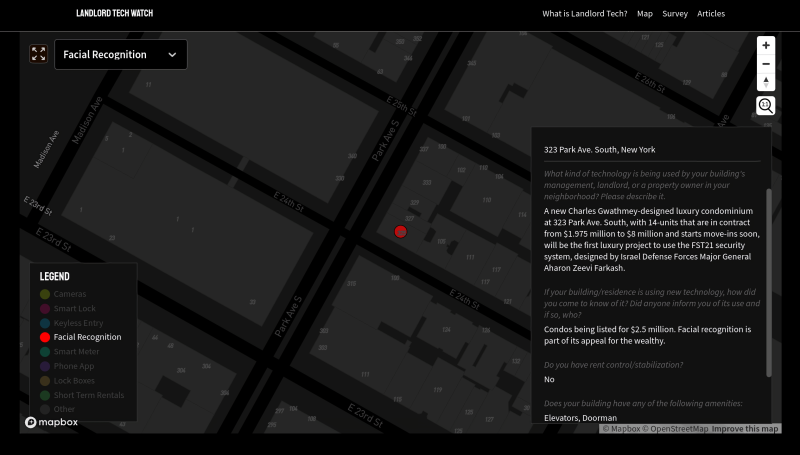Click the fullscreen expand map icon
This screenshot has height=455, width=800.
[38, 54]
